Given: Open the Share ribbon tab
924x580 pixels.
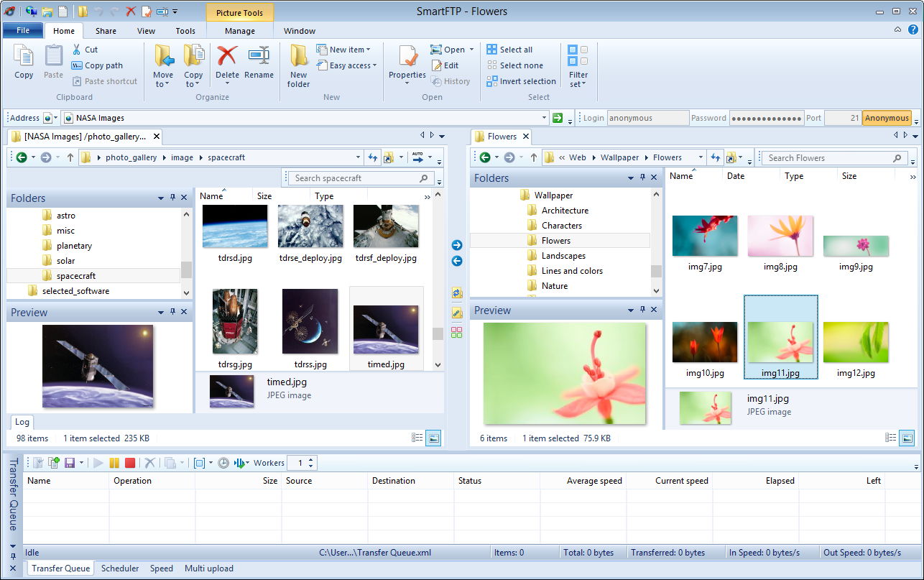Looking at the screenshot, I should pyautogui.click(x=106, y=31).
